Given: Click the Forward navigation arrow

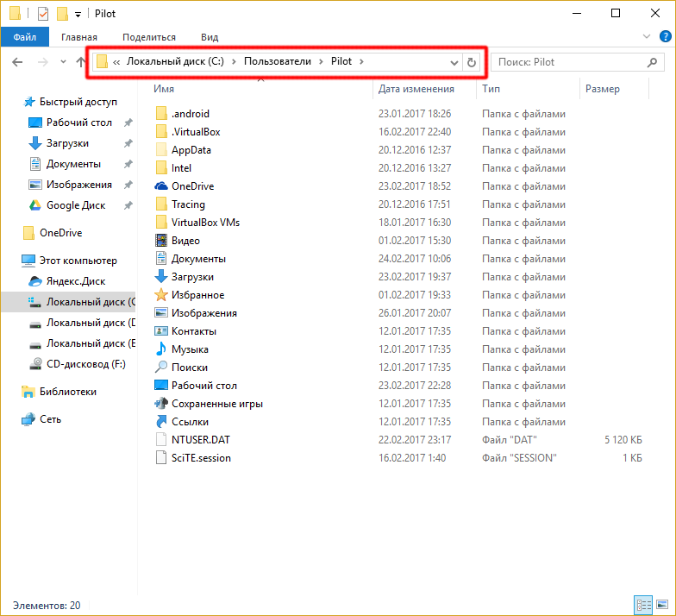Looking at the screenshot, I should [43, 62].
